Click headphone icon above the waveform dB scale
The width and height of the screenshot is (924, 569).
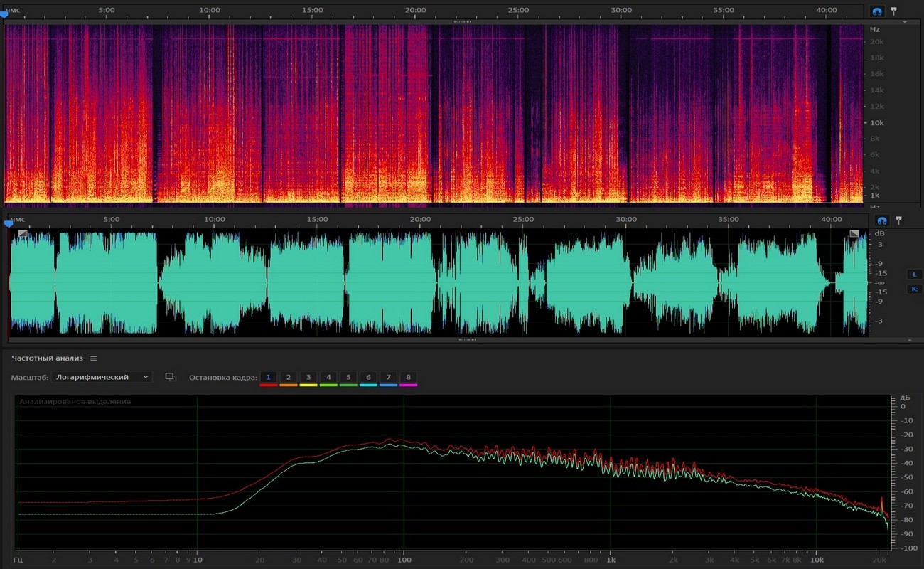click(881, 220)
